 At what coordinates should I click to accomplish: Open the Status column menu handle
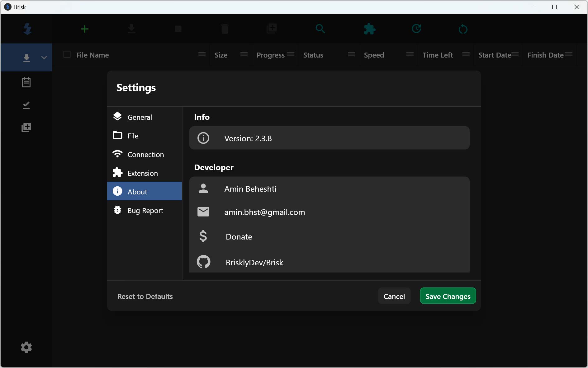(351, 54)
